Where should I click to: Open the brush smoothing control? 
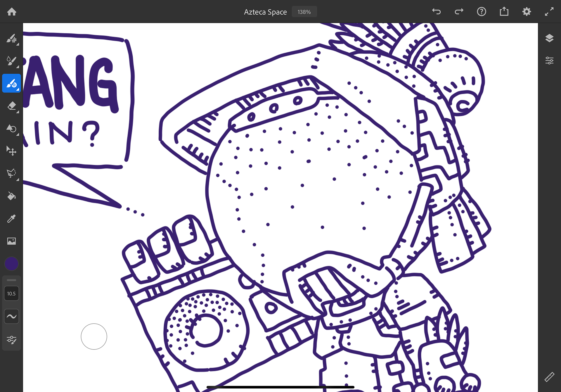coord(12,316)
